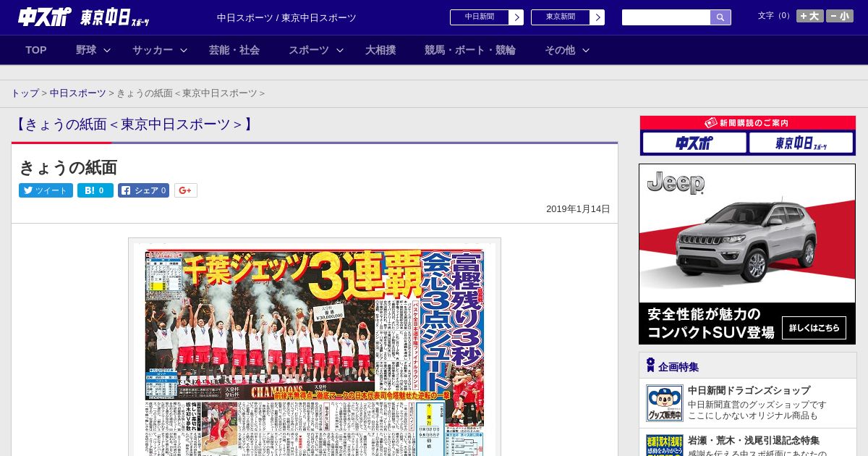
Task: Increase text size with ＋大 button
Action: click(810, 16)
